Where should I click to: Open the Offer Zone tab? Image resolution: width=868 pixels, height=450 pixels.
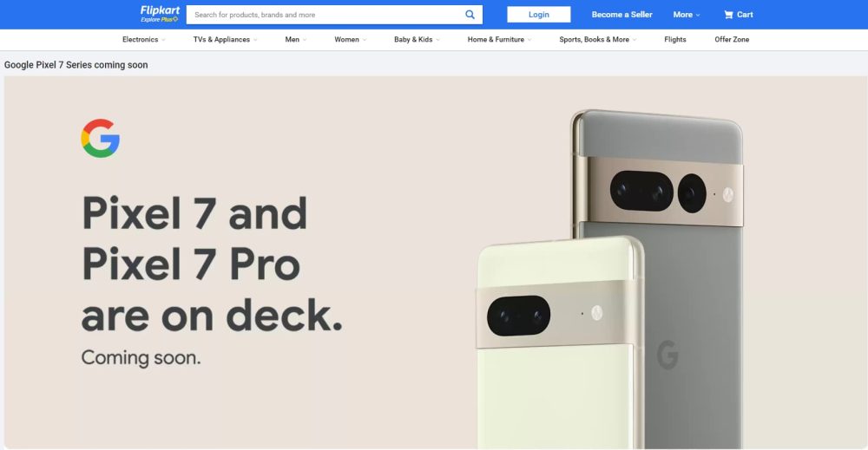732,40
